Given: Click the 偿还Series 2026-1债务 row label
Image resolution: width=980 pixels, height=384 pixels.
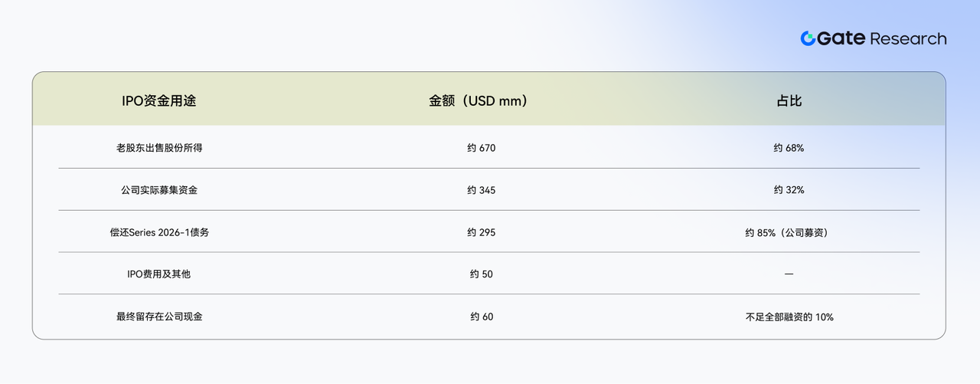Looking at the screenshot, I should pos(159,232).
